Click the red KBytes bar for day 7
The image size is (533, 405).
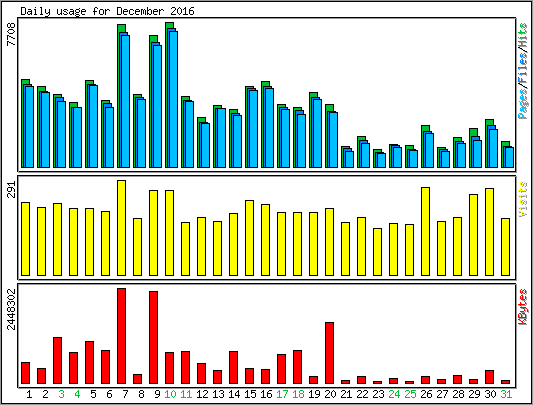pos(121,336)
